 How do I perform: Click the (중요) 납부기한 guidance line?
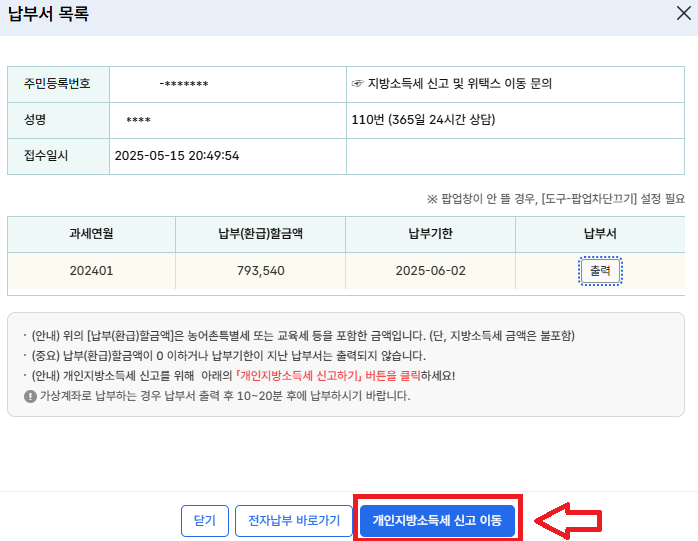coord(228,356)
